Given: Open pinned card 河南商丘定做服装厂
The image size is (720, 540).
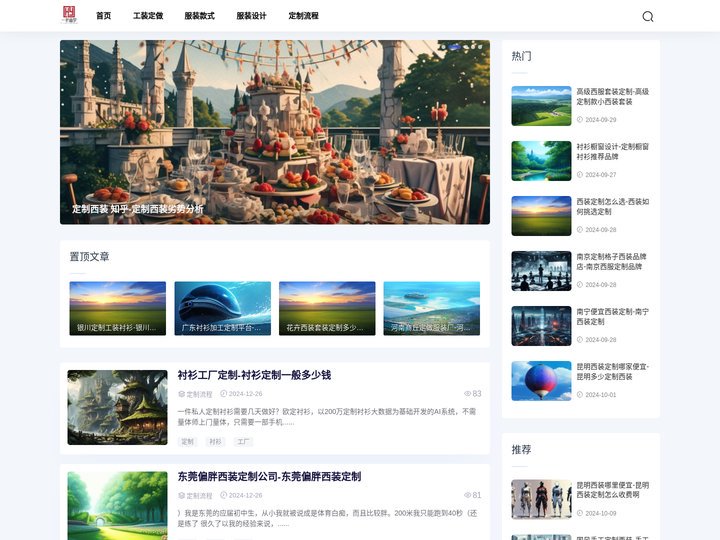Looking at the screenshot, I should (x=432, y=308).
